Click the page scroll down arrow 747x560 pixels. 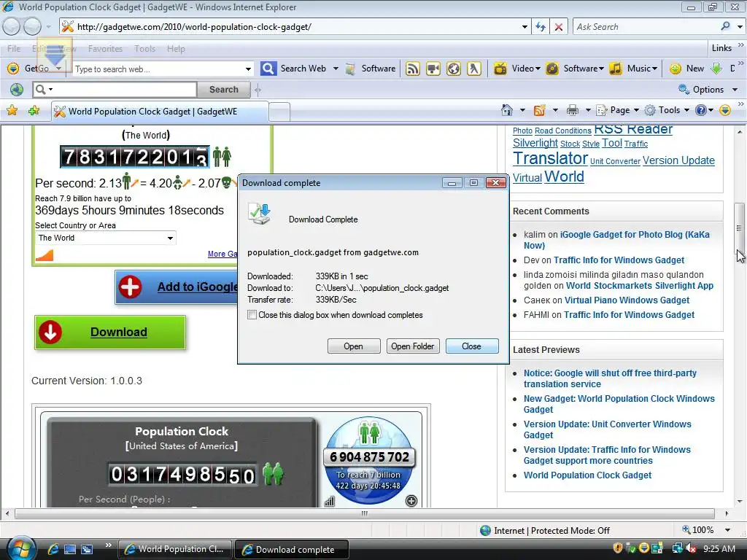740,501
